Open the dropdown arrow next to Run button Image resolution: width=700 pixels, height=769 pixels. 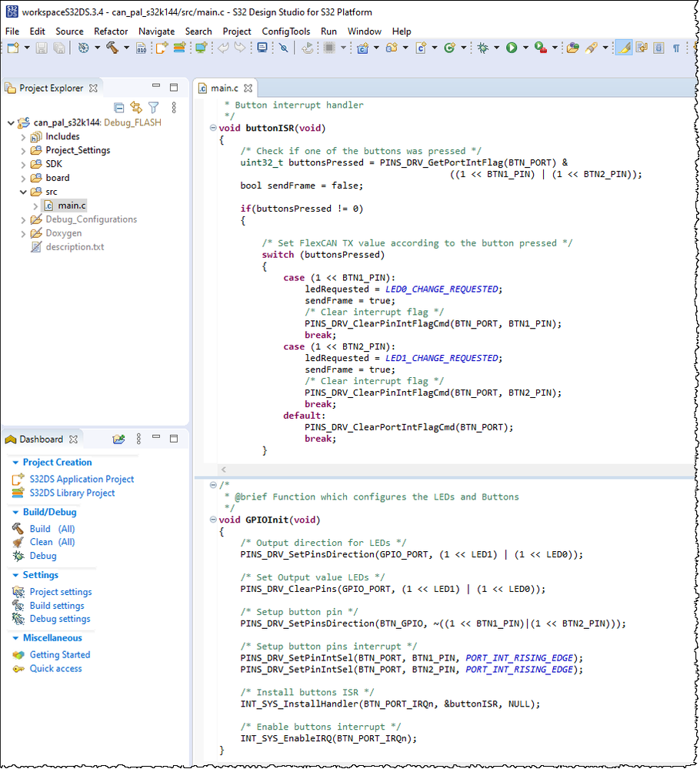point(525,48)
